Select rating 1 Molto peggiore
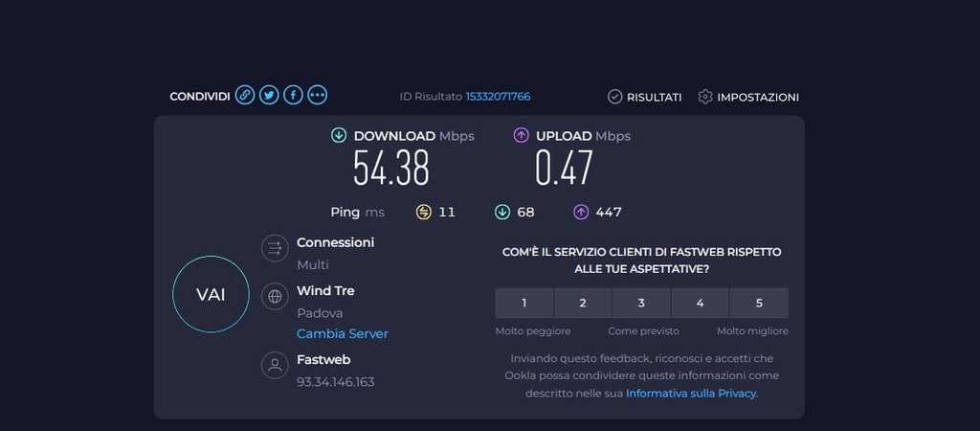The image size is (980, 431). pos(524,303)
